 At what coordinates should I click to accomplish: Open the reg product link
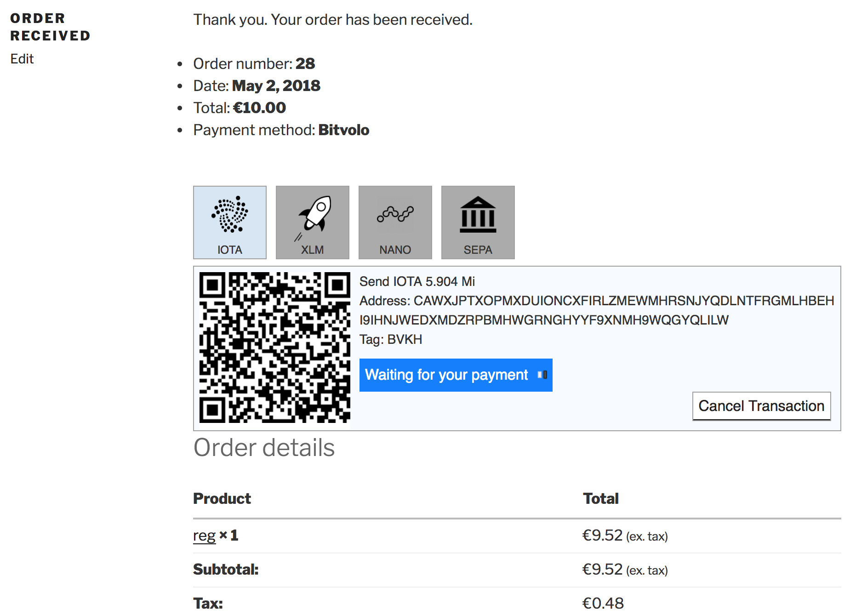[204, 536]
